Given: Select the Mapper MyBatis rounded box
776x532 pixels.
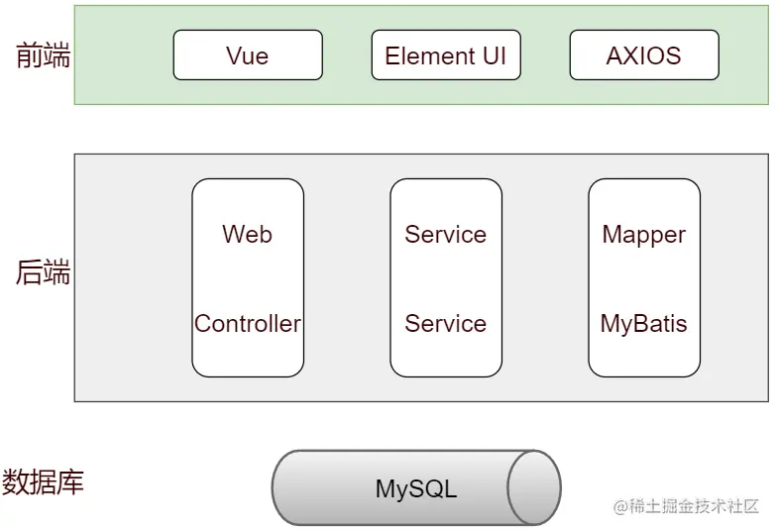Looking at the screenshot, I should click(644, 277).
